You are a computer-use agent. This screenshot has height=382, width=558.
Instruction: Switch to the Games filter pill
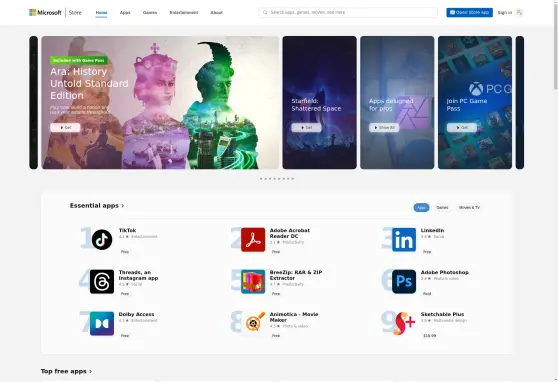coord(442,208)
